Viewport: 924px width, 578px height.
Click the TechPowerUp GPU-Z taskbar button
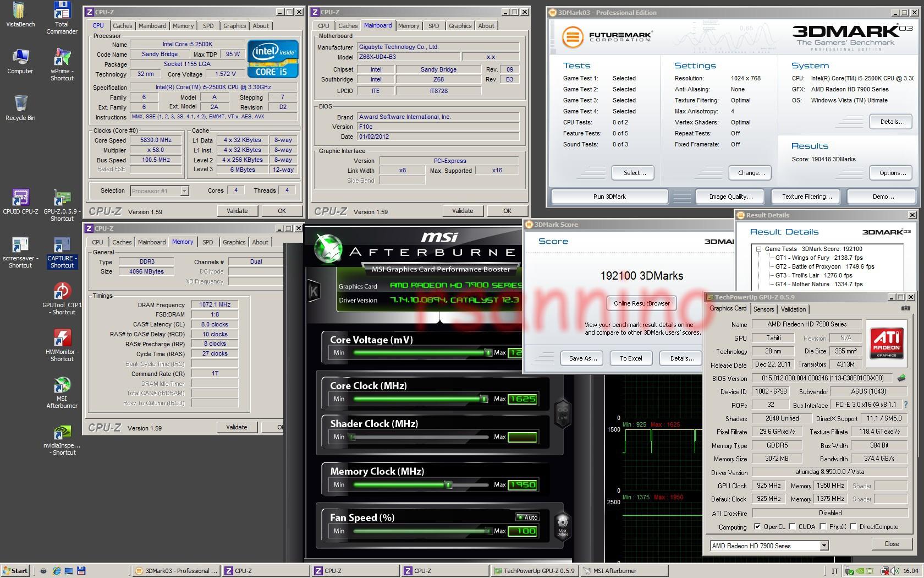pos(534,571)
